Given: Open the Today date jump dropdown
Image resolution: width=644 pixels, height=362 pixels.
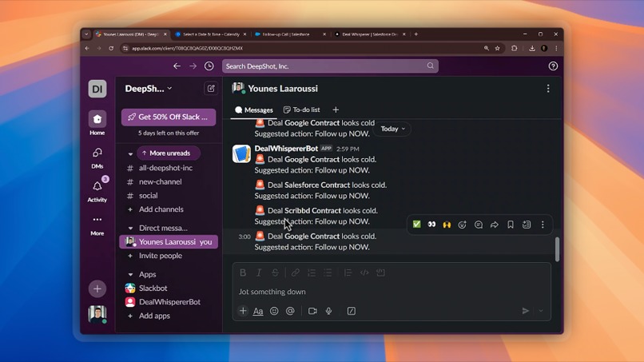Looking at the screenshot, I should pos(392,129).
